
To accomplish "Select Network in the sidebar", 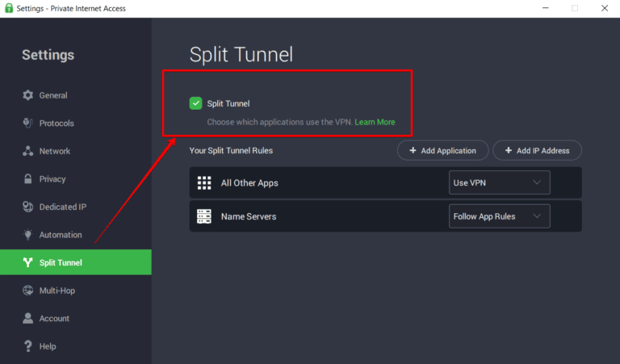I will (x=76, y=151).
